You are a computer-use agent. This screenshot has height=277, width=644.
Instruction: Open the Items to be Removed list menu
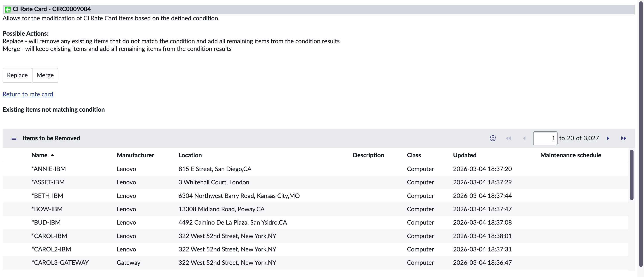(14, 138)
